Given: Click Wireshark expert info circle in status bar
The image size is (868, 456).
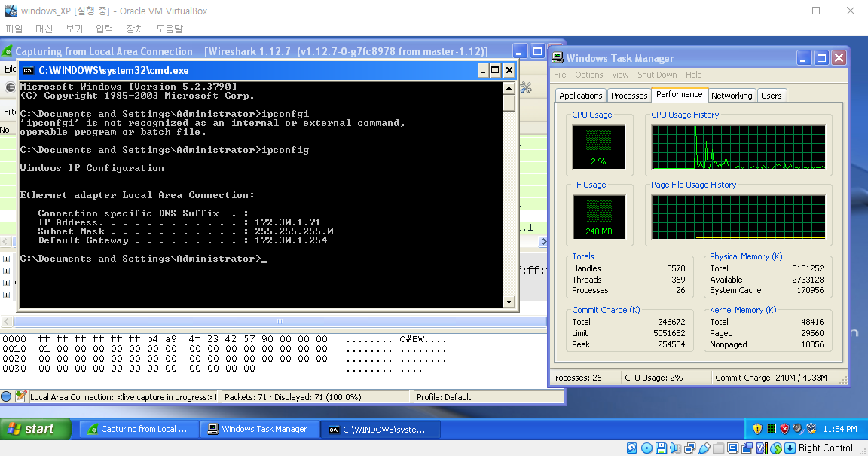Looking at the screenshot, I should pos(6,396).
